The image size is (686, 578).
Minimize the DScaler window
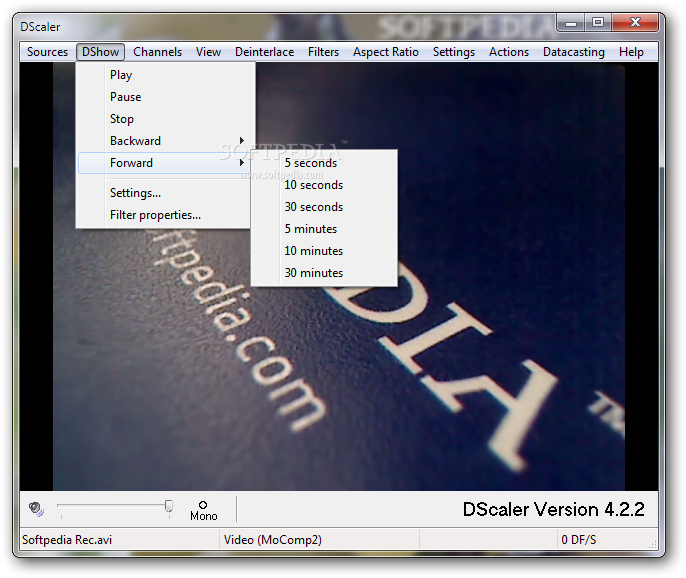[x=570, y=23]
